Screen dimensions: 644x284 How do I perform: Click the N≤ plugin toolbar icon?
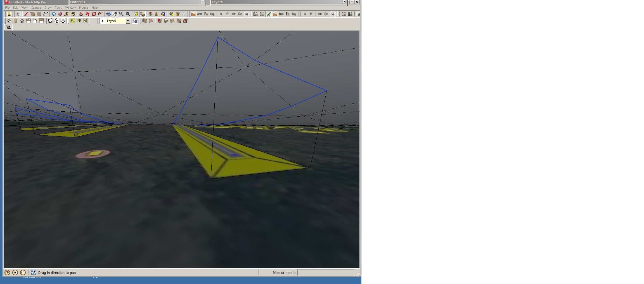coord(86,21)
